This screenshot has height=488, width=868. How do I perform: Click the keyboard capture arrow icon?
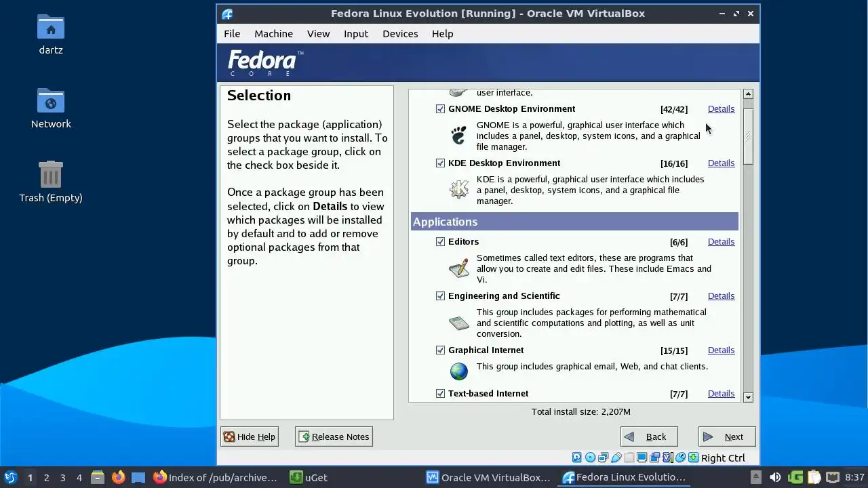[x=693, y=457]
